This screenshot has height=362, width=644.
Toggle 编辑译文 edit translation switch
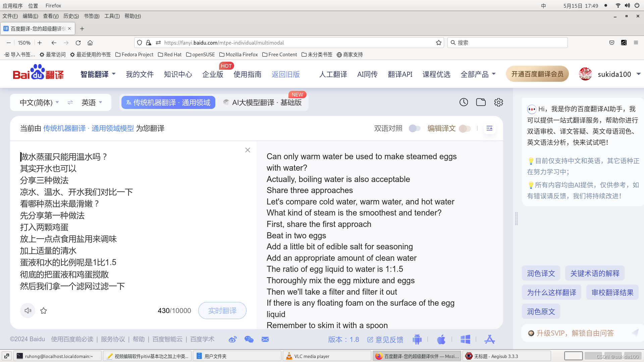click(465, 128)
